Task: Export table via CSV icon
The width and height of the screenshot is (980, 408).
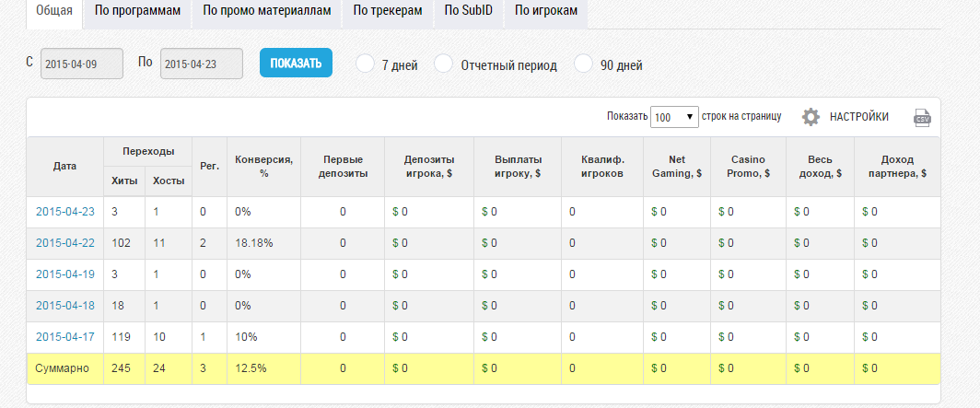Action: tap(922, 117)
